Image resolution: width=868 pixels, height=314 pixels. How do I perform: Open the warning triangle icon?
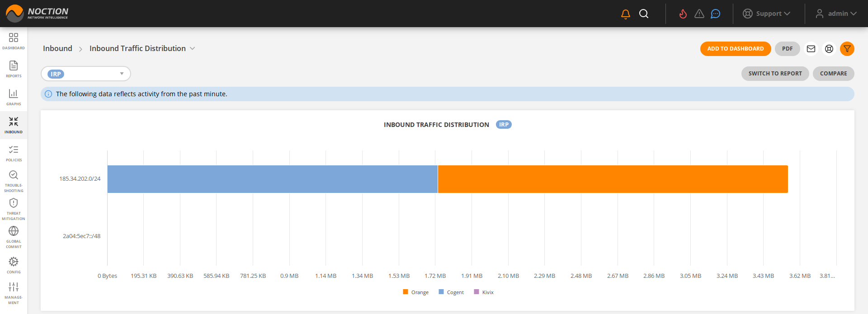(699, 14)
